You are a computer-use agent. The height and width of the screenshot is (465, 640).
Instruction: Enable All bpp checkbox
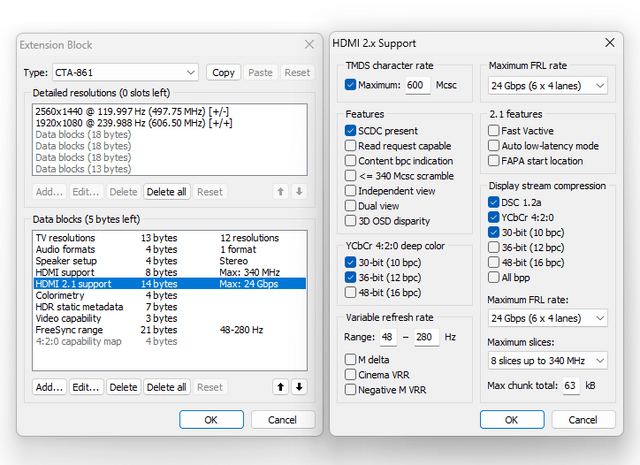tap(493, 278)
